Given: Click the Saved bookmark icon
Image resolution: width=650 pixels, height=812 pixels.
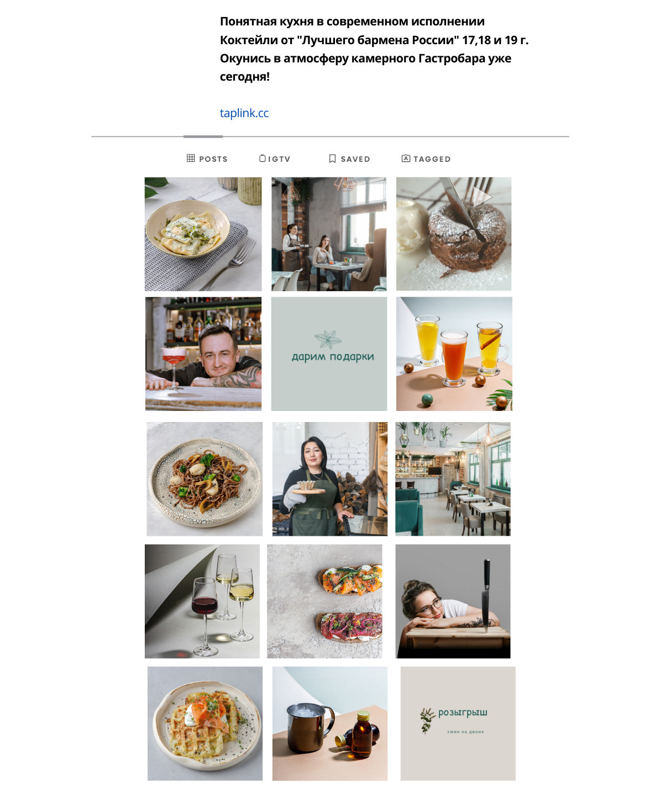Looking at the screenshot, I should tap(332, 159).
